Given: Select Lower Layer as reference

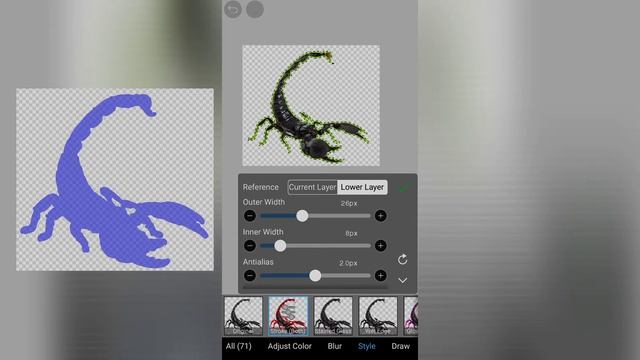Looking at the screenshot, I should click(x=362, y=187).
